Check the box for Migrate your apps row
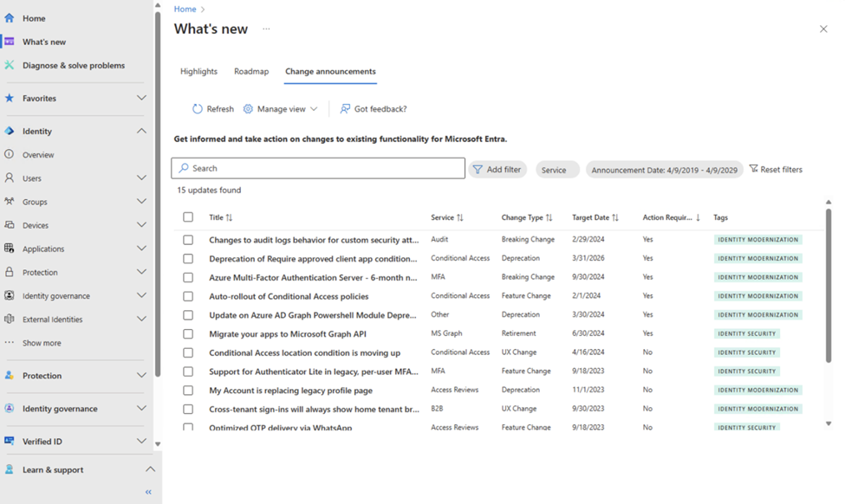This screenshot has width=845, height=504. click(188, 333)
